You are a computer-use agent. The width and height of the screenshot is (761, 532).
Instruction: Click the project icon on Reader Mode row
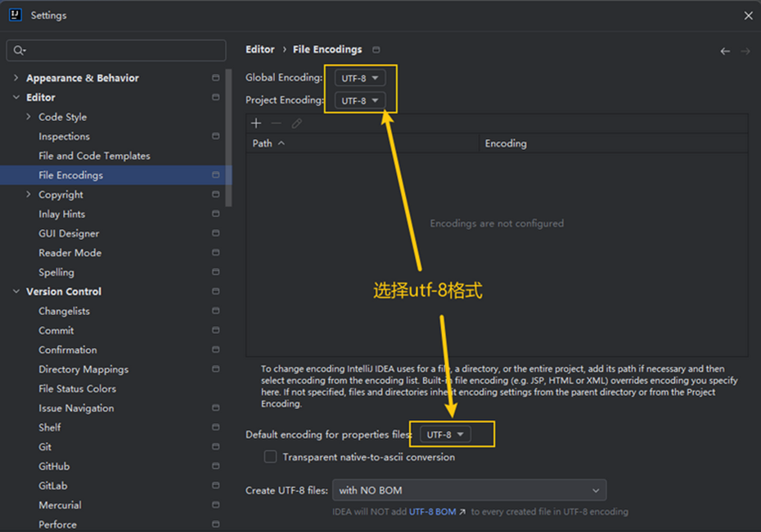point(215,252)
